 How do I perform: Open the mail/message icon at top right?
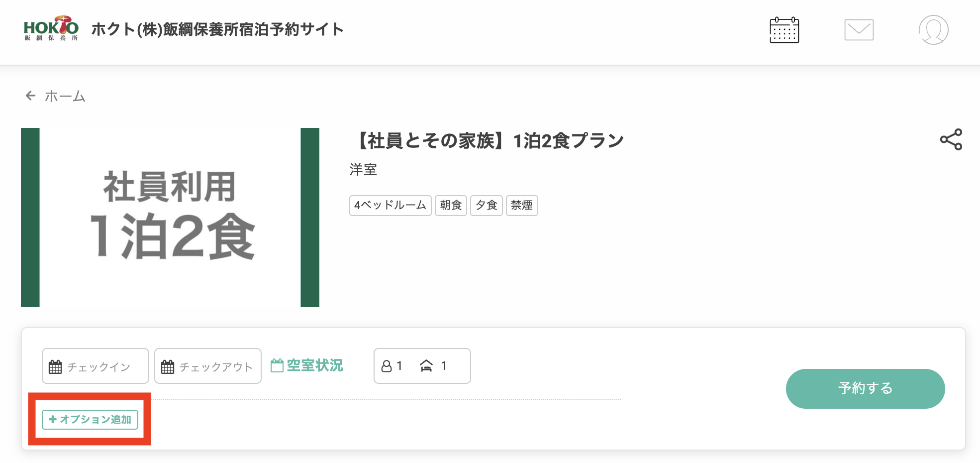click(x=859, y=30)
